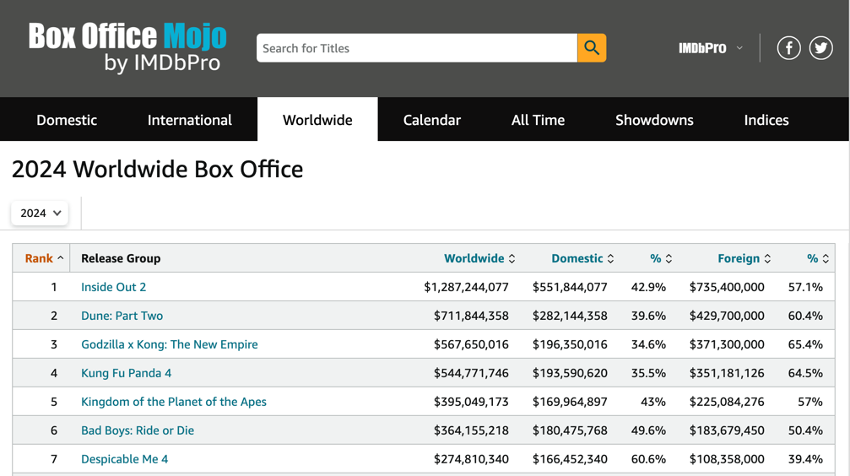Select foreign value $735,400,000

(727, 287)
